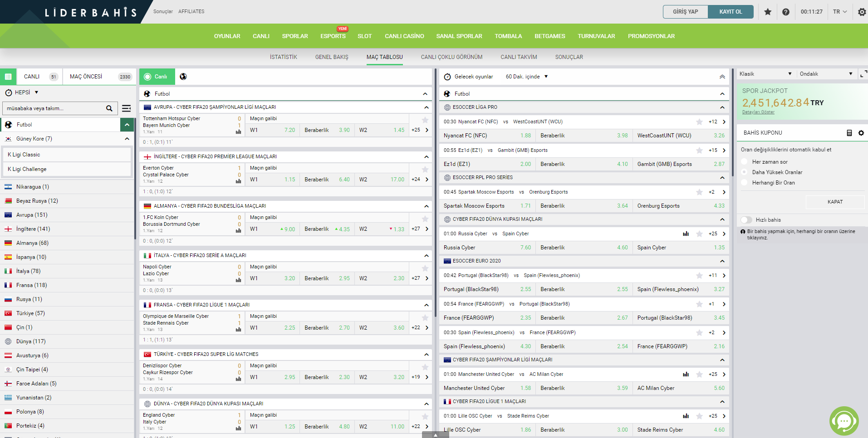Viewport: 868px width, 438px height.
Task: Select Türkiye (57) country in sidebar
Action: click(67, 313)
